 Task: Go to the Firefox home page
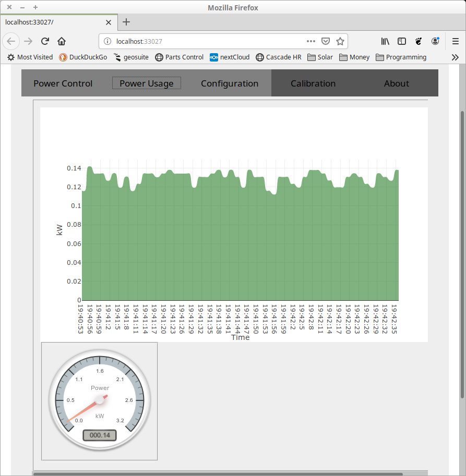coord(62,41)
